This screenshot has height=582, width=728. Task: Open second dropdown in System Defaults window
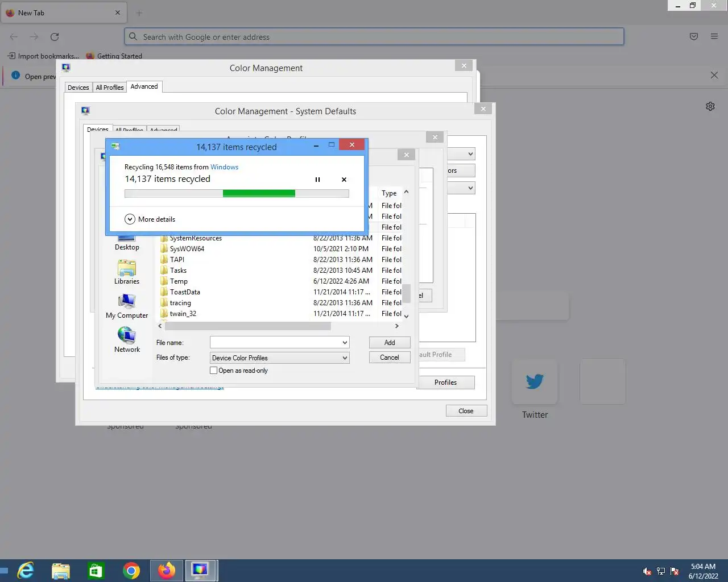pyautogui.click(x=470, y=188)
